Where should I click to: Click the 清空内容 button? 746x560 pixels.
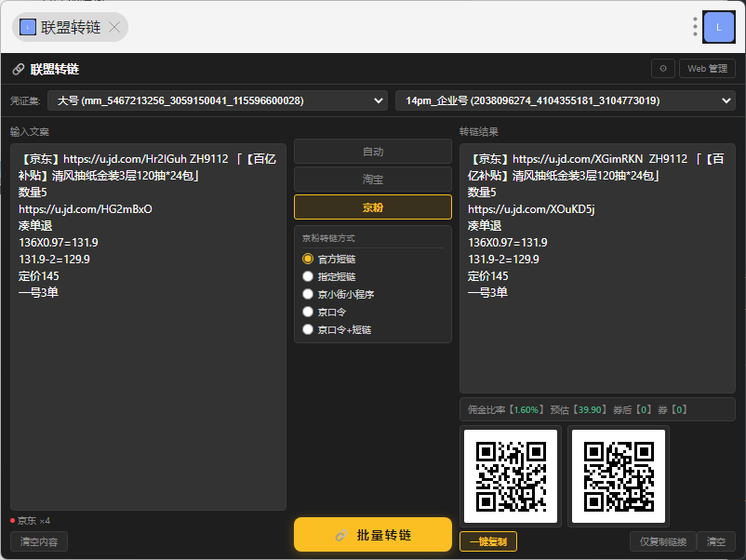click(x=39, y=541)
